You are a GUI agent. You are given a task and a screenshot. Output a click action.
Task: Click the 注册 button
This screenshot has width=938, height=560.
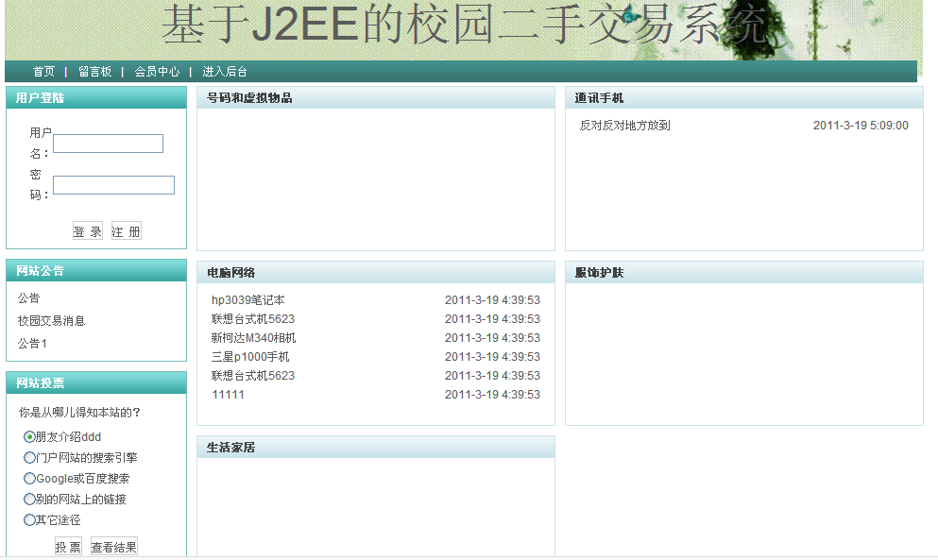click(x=127, y=231)
